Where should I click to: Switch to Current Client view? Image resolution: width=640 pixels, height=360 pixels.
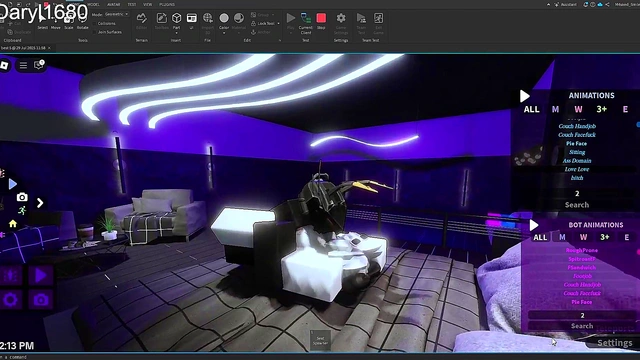tap(306, 23)
